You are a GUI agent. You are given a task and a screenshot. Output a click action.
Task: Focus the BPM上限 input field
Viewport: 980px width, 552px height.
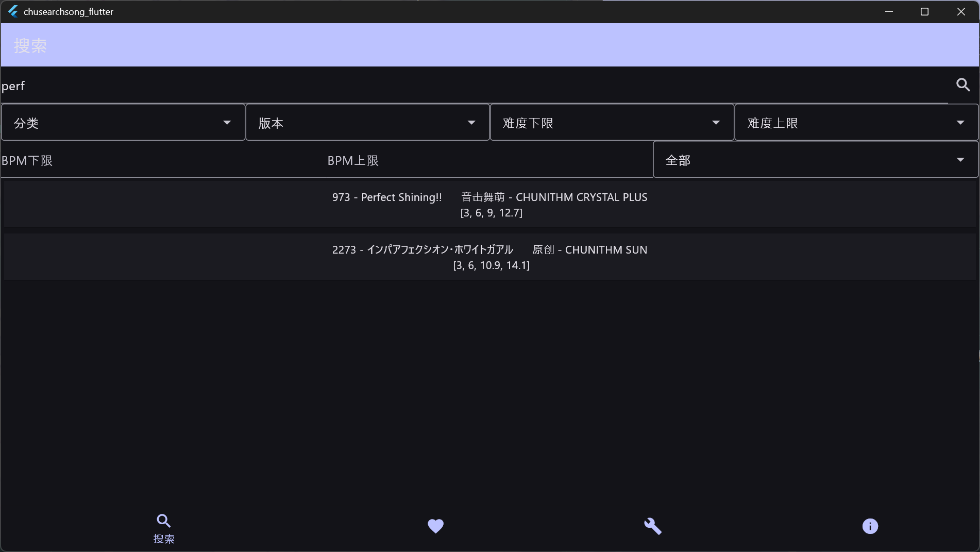pos(489,160)
